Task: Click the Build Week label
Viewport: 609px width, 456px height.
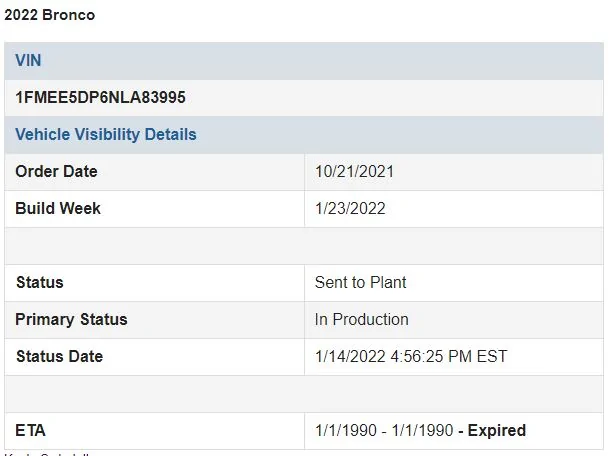Action: click(x=58, y=208)
